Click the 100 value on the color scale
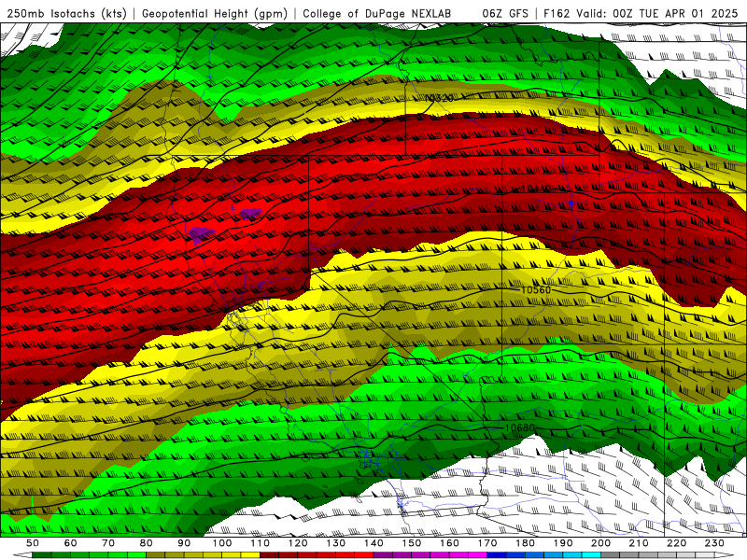Viewport: 747px width, 560px height. [x=222, y=543]
